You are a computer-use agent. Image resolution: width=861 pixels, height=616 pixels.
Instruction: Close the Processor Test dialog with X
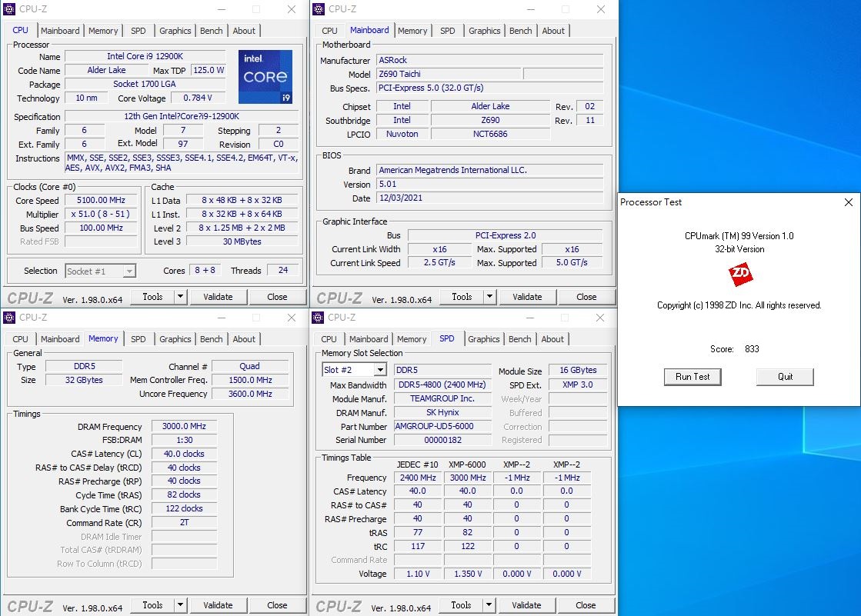tap(849, 202)
